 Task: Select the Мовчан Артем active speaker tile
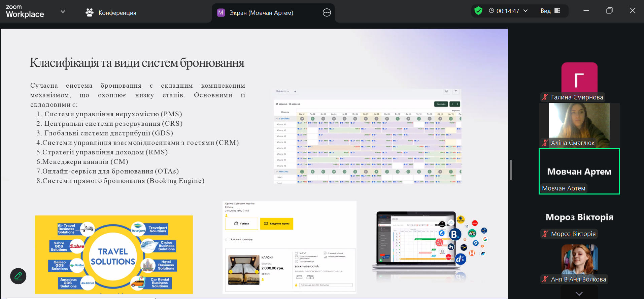click(x=579, y=171)
